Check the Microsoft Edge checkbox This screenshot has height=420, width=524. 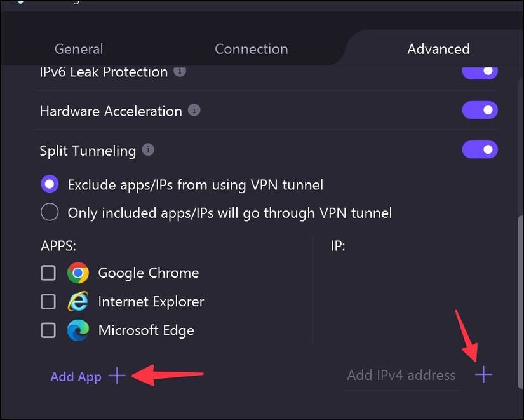click(x=48, y=330)
